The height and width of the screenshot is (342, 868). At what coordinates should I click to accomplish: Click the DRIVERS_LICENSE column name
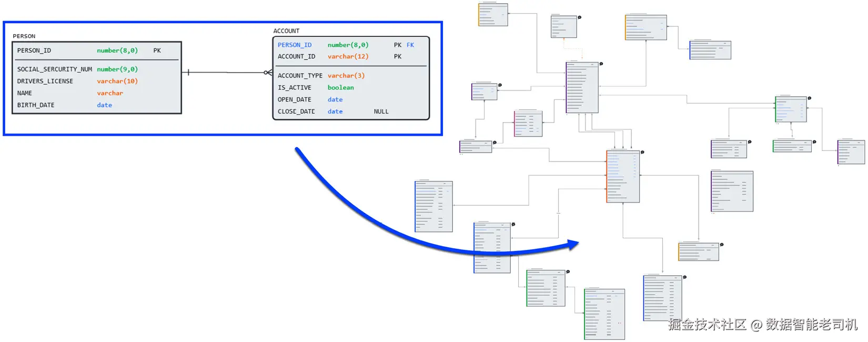coord(45,81)
